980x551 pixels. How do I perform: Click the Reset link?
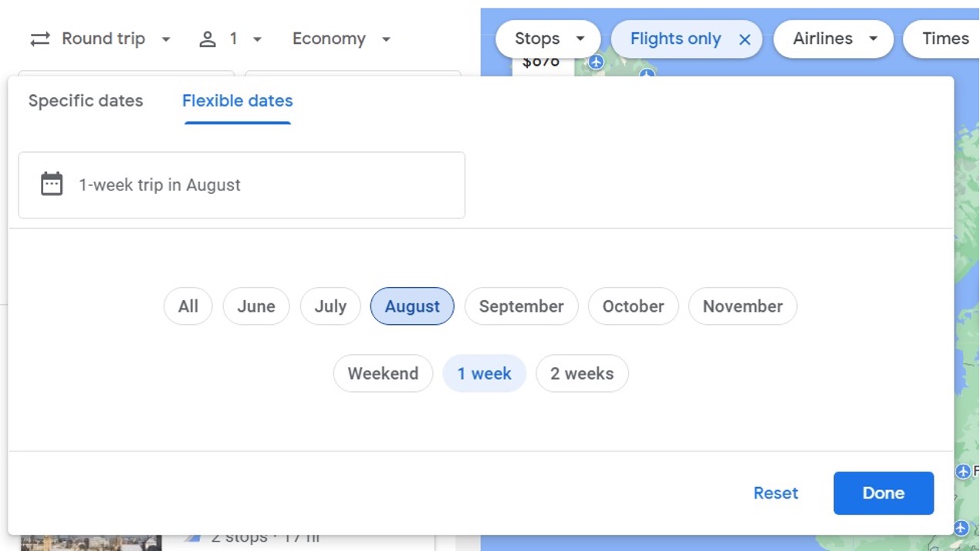776,493
